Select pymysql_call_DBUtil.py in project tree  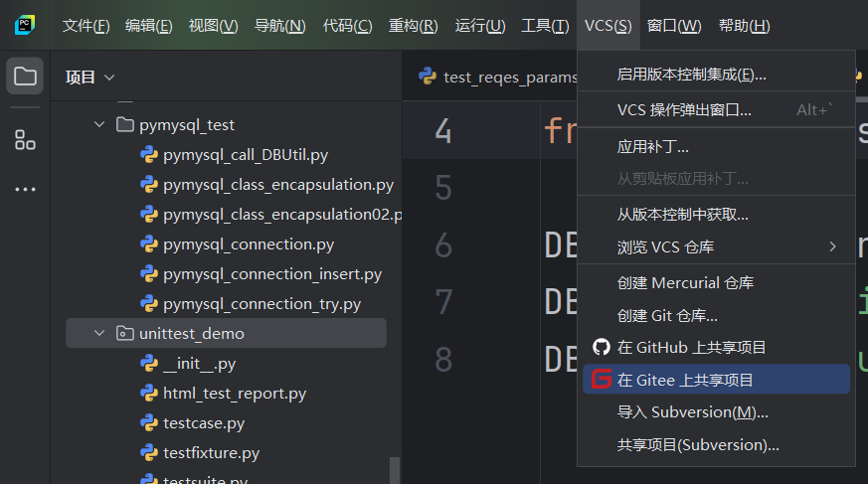(x=246, y=155)
